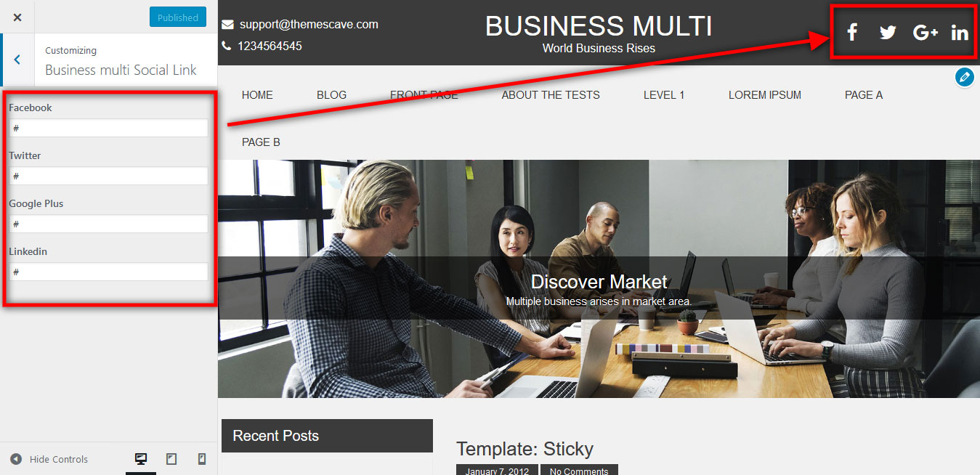980x475 pixels.
Task: Click the Facebook icon in header
Action: [852, 32]
